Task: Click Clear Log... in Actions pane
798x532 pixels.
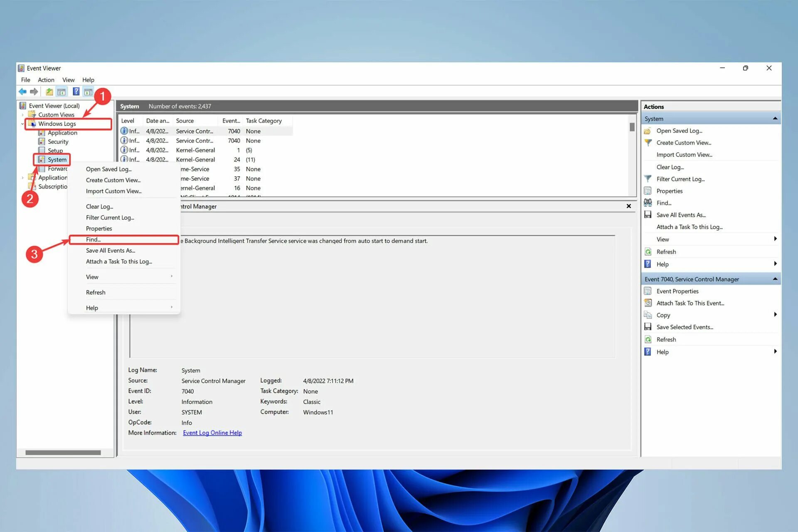Action: (x=670, y=167)
